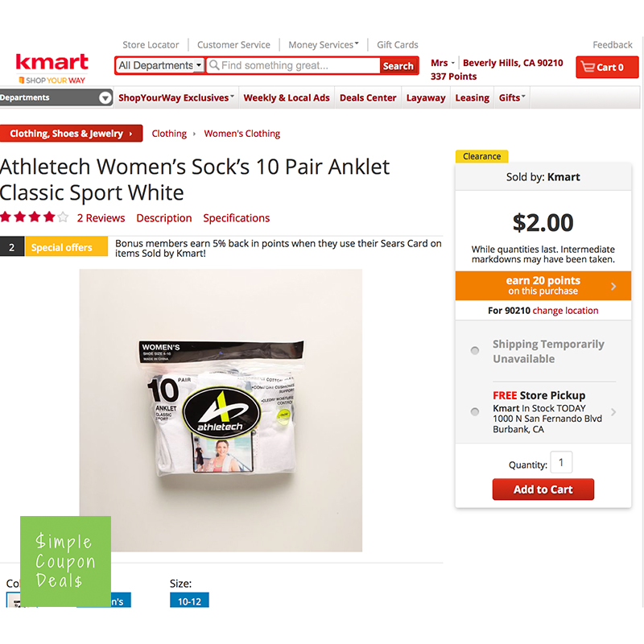This screenshot has width=644, height=644.
Task: Click the search magnifier icon
Action: pos(213,65)
